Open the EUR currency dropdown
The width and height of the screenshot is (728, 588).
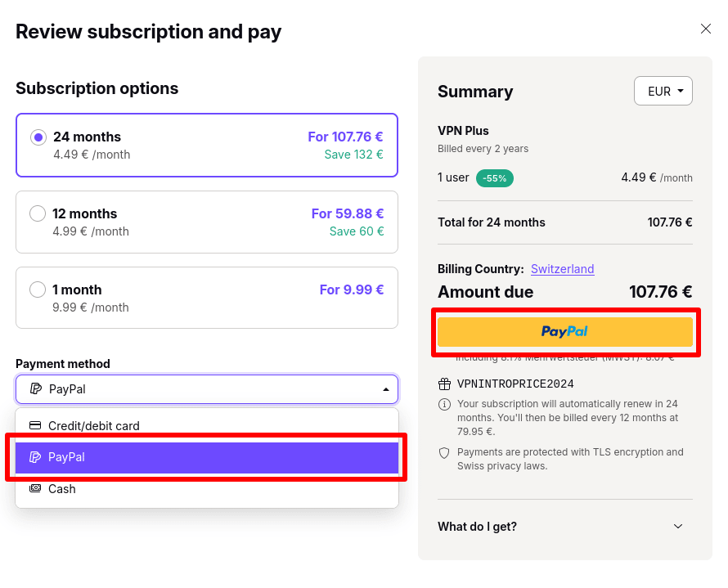click(663, 91)
